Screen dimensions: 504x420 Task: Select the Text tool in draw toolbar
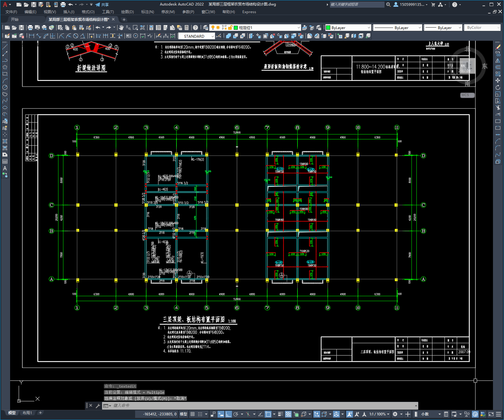point(5,168)
